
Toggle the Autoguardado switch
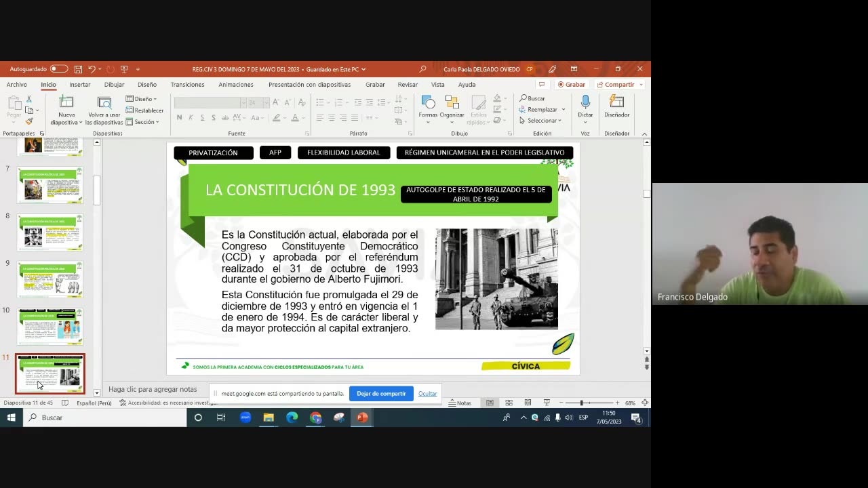59,69
